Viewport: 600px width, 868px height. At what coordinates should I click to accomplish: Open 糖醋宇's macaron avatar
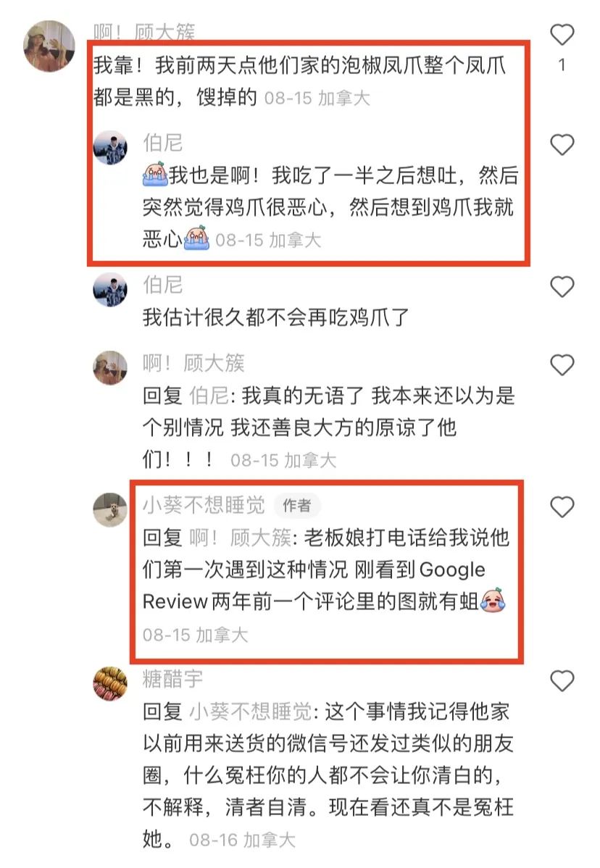110,683
